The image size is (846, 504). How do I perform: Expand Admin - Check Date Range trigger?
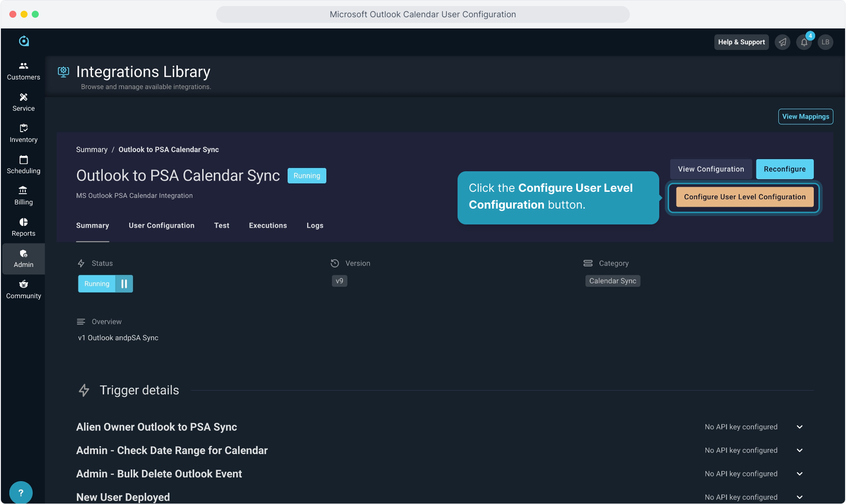[799, 450]
